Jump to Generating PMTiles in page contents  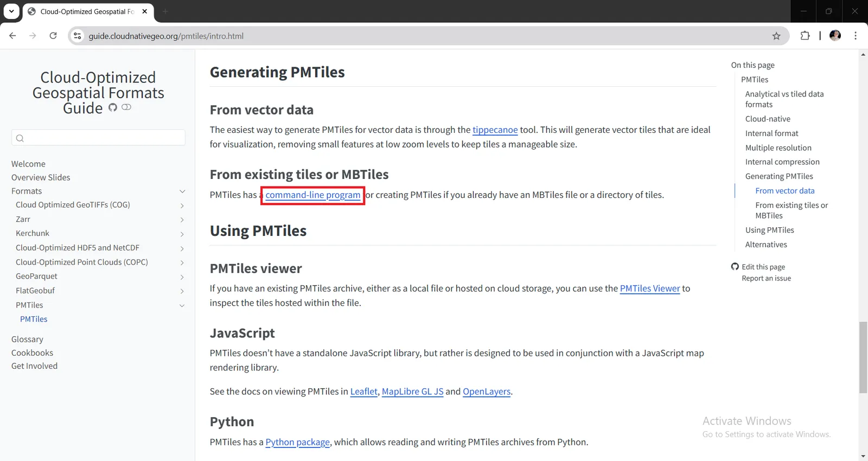779,176
